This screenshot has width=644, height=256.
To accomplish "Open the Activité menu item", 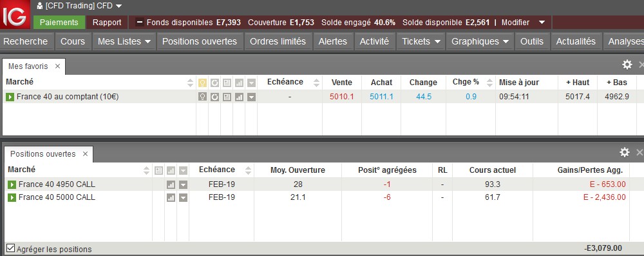I will pos(374,41).
